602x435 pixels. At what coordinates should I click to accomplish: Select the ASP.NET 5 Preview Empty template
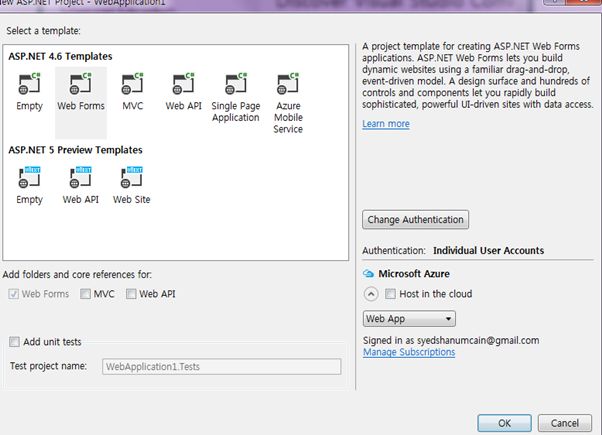pyautogui.click(x=30, y=186)
